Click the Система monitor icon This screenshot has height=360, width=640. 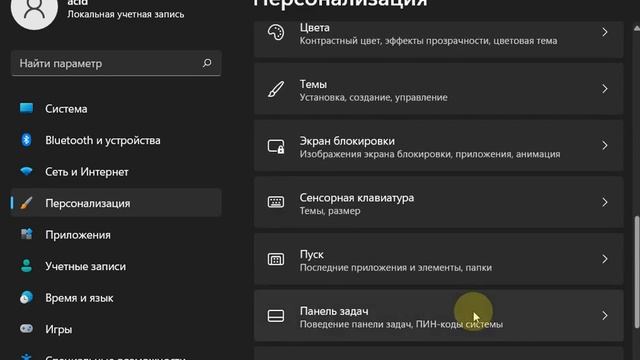tap(27, 108)
